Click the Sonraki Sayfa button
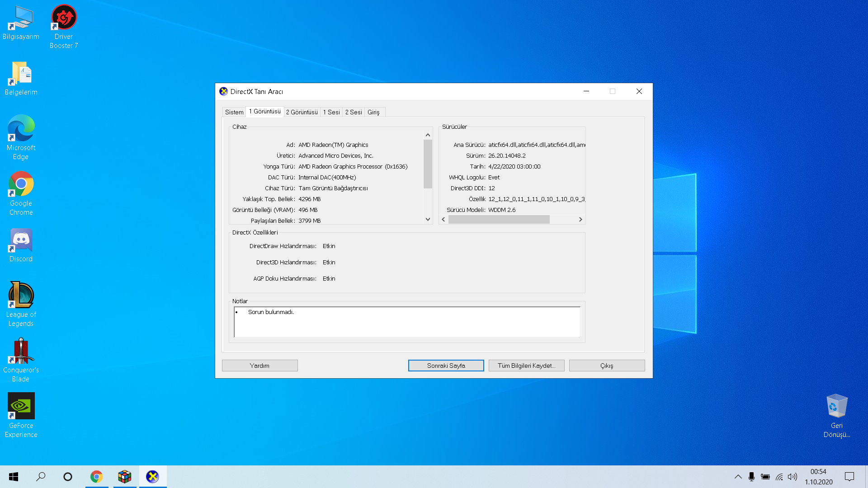Image resolution: width=868 pixels, height=488 pixels. 446,366
